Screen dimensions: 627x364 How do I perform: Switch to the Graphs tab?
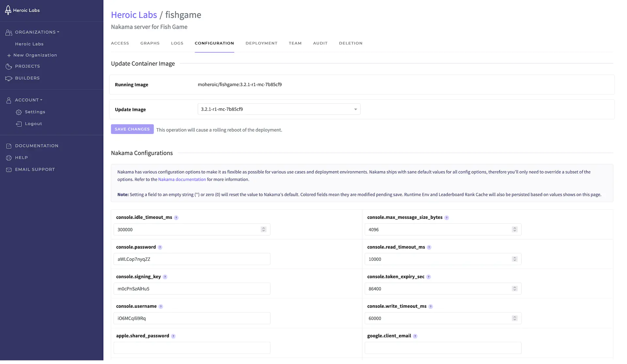[x=150, y=43]
